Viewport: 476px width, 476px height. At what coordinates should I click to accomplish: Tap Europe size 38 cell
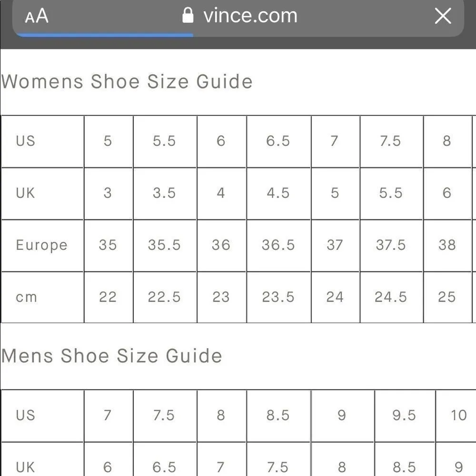point(447,245)
